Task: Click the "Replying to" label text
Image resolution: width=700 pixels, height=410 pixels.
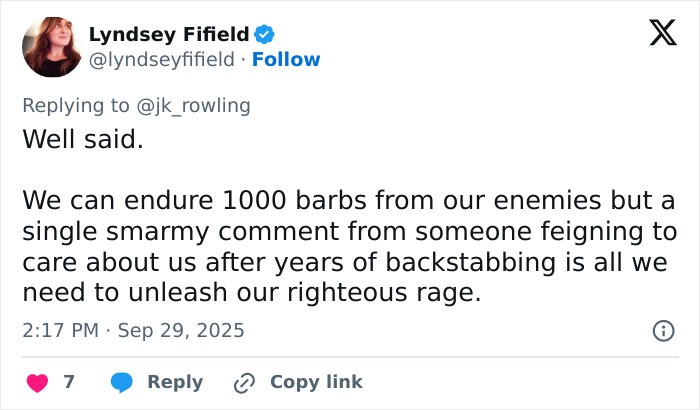Action: pos(76,105)
